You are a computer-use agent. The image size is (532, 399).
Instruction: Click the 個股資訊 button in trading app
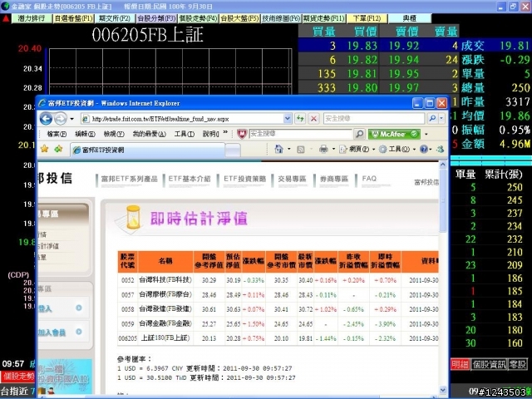pyautogui.click(x=489, y=364)
